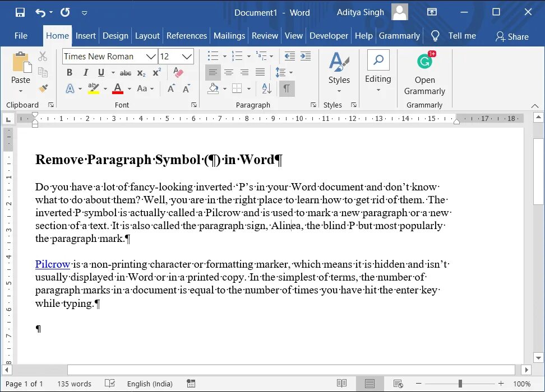Viewport: 545px width, 392px height.
Task: Click the Borders grid icon
Action: tap(237, 88)
